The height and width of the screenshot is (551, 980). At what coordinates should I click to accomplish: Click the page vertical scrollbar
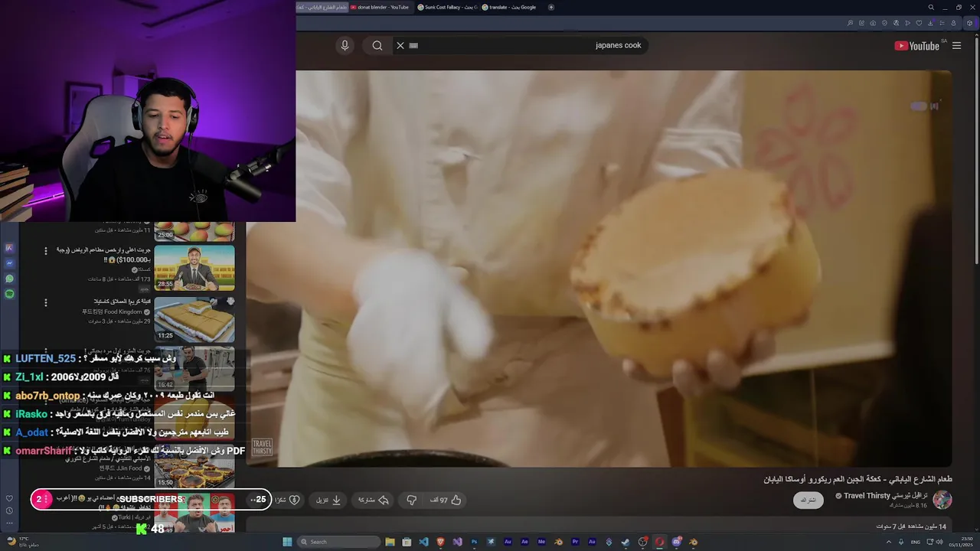[976, 153]
